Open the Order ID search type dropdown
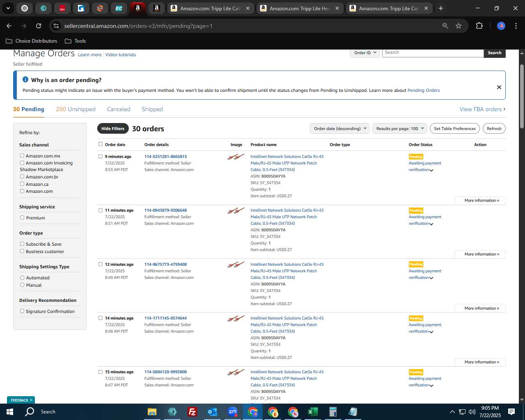The height and width of the screenshot is (420, 525). [365, 52]
